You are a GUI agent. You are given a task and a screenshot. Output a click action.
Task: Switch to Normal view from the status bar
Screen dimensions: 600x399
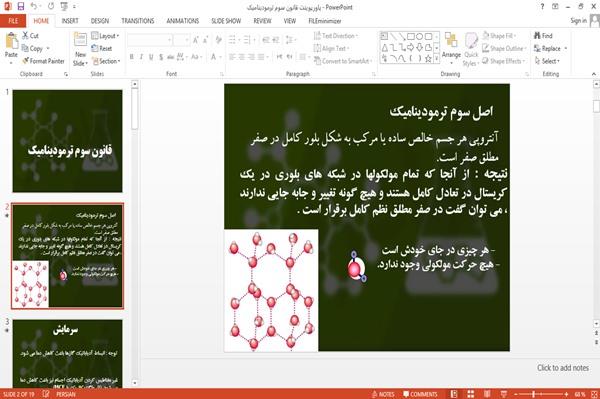click(454, 394)
